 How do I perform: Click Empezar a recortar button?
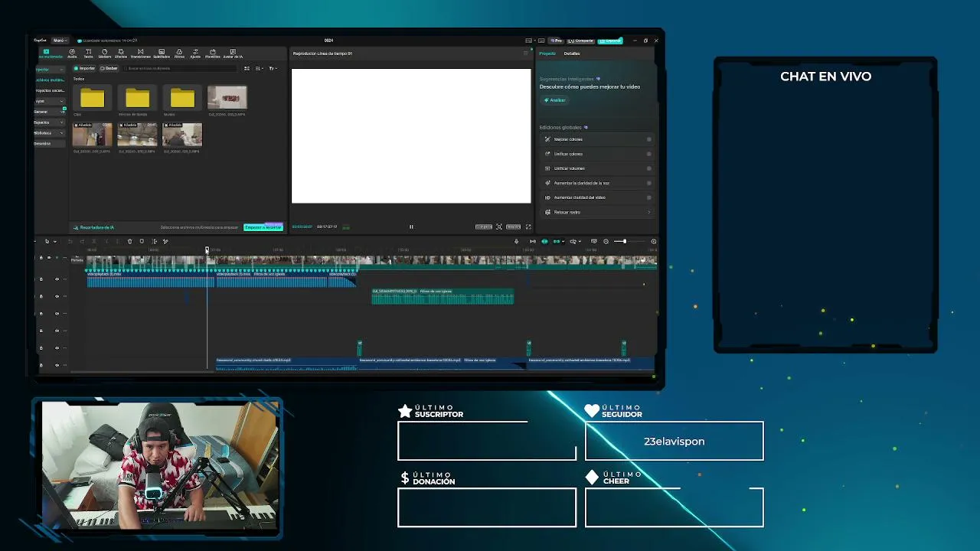point(263,227)
